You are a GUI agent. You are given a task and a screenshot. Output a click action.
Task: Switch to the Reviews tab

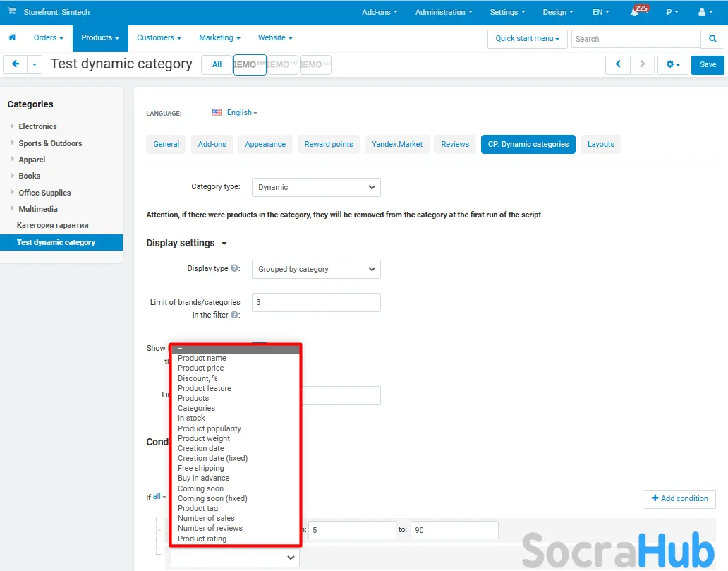(455, 144)
